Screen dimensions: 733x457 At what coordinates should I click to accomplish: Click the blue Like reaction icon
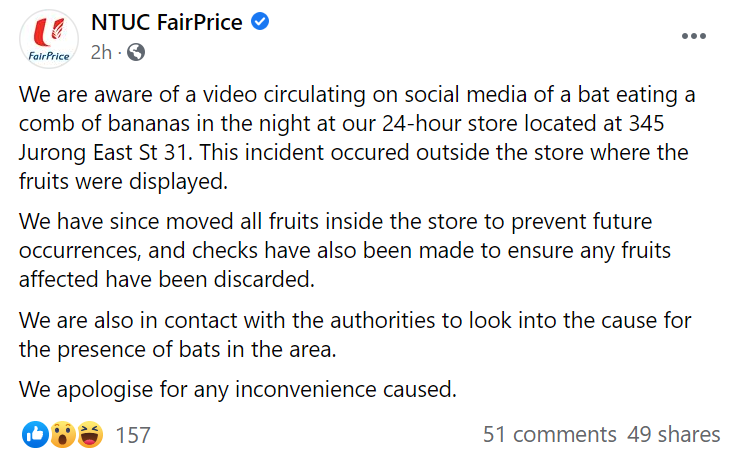[x=35, y=435]
